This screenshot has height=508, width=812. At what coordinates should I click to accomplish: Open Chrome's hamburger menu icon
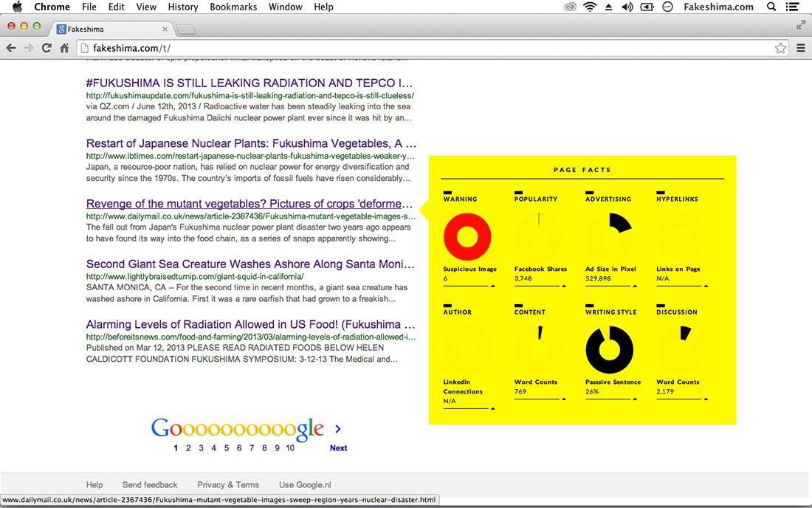tap(801, 48)
